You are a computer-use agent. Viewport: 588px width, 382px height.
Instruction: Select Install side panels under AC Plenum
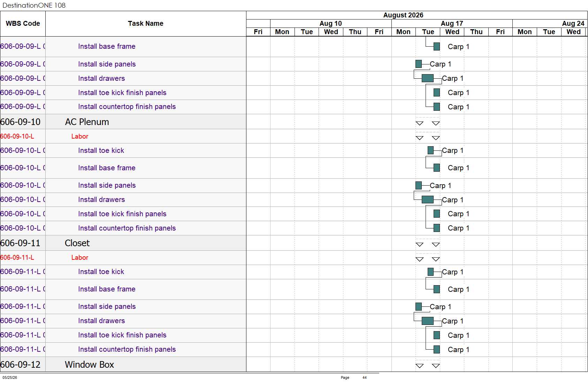point(107,185)
